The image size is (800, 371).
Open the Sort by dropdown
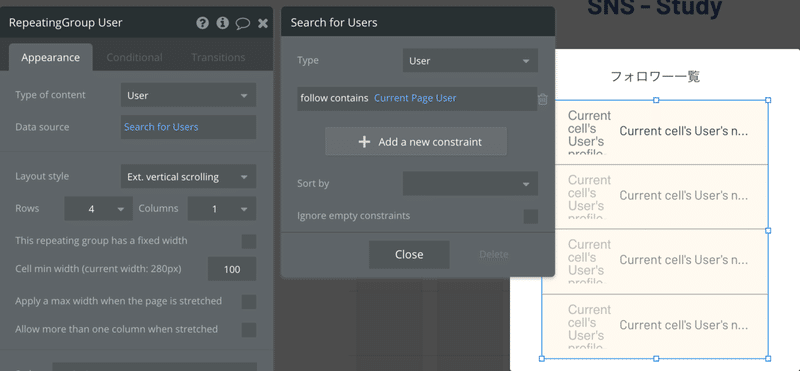(470, 184)
